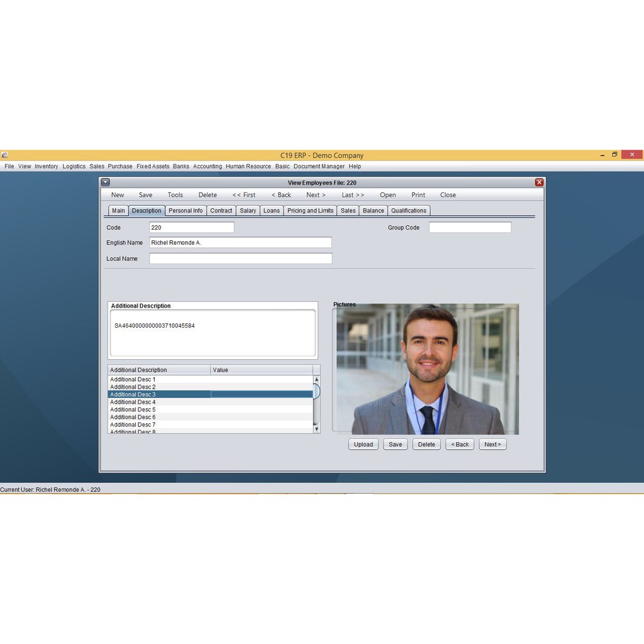The width and height of the screenshot is (644, 644).
Task: Switch to the Qualifications tab
Action: [x=409, y=211]
